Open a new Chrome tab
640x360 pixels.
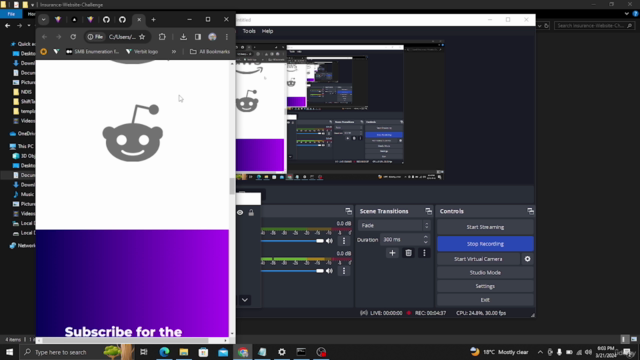[153, 20]
